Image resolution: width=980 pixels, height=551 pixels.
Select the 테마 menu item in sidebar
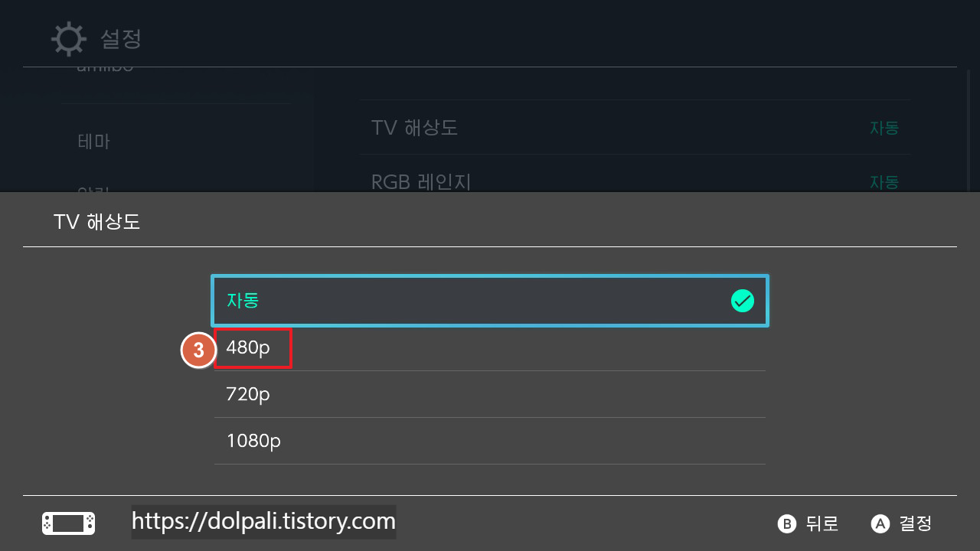(x=93, y=142)
